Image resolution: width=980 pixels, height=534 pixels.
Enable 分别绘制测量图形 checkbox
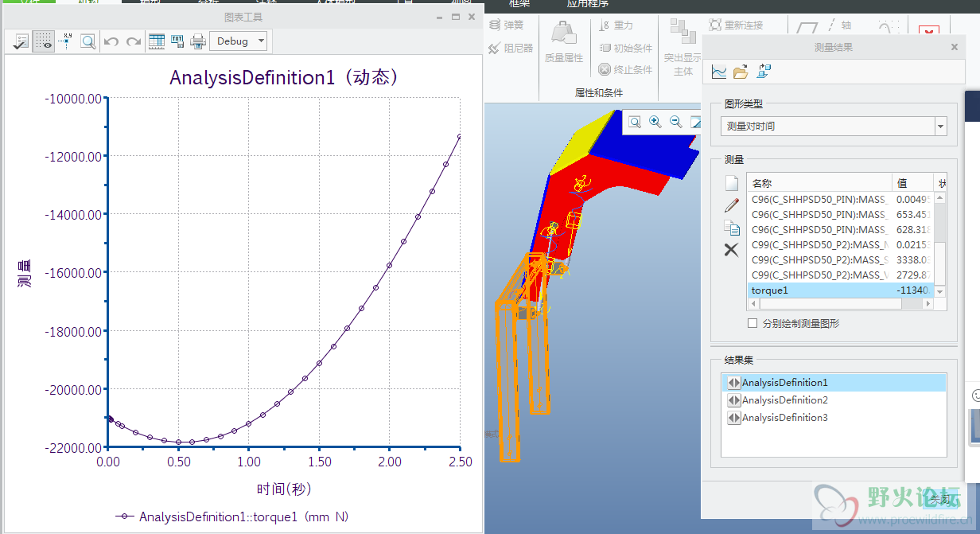point(752,323)
